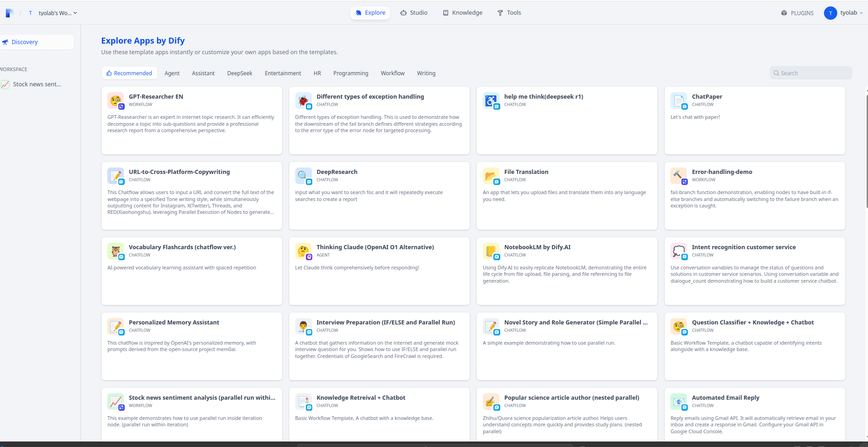This screenshot has width=868, height=447.
Task: Click the tyolab user avatar
Action: (830, 13)
